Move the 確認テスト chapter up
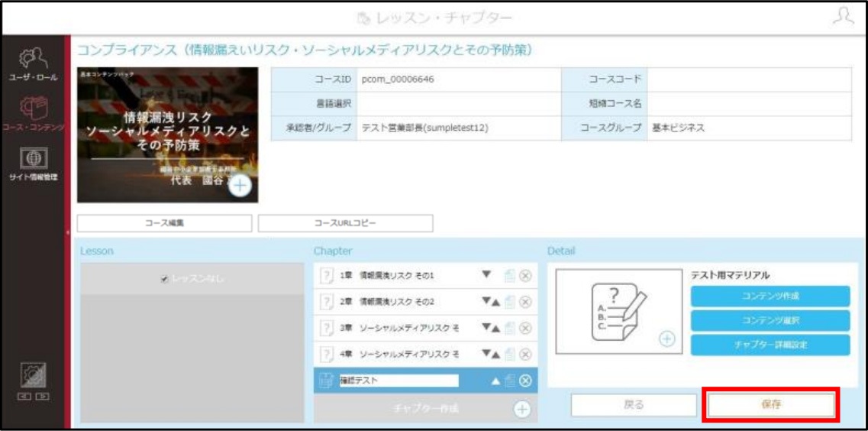The width and height of the screenshot is (868, 431). 495,380
